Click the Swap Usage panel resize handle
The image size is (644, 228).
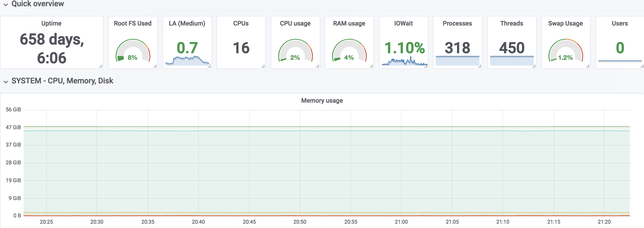[588, 66]
